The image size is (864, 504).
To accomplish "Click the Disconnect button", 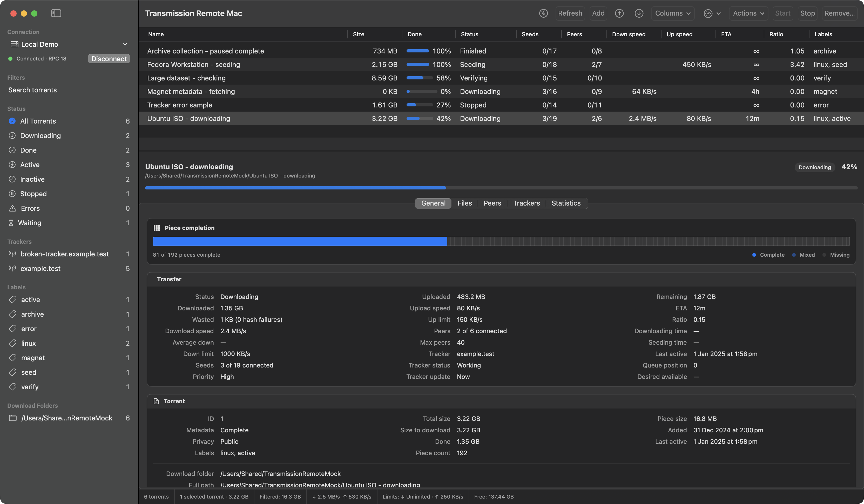I will click(109, 59).
